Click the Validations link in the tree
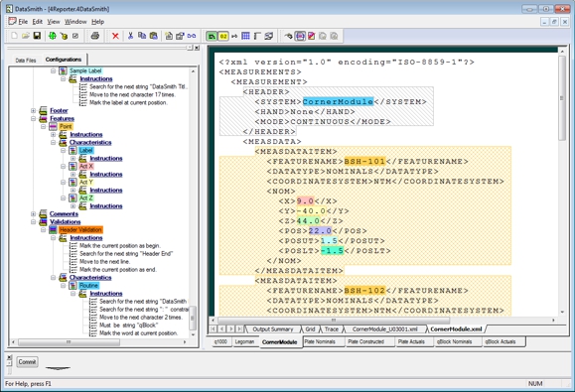 click(x=65, y=221)
